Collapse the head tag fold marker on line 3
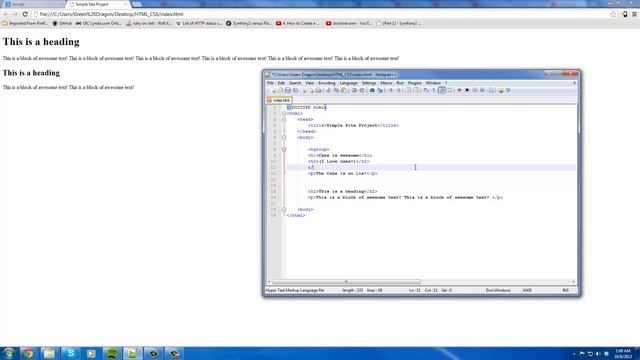640x360 pixels. coord(284,120)
